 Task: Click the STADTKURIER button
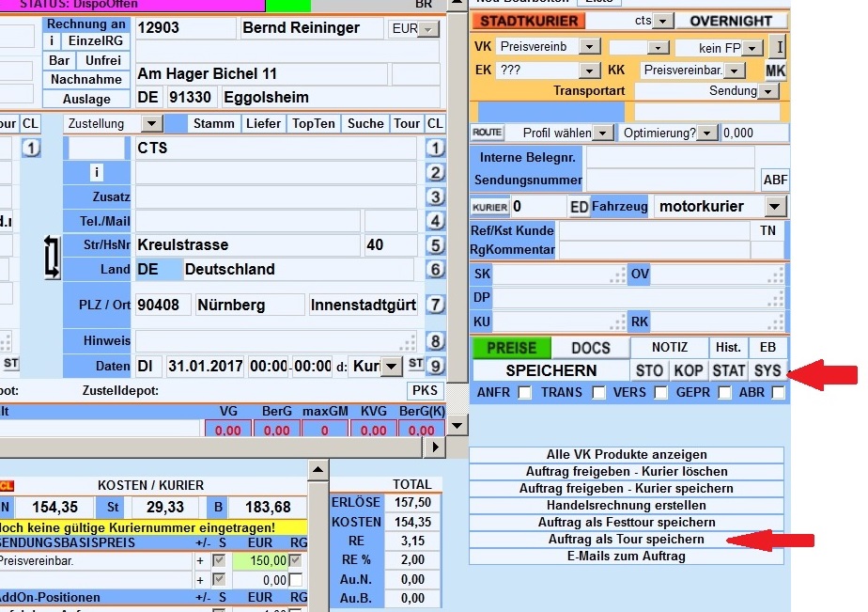(x=529, y=21)
